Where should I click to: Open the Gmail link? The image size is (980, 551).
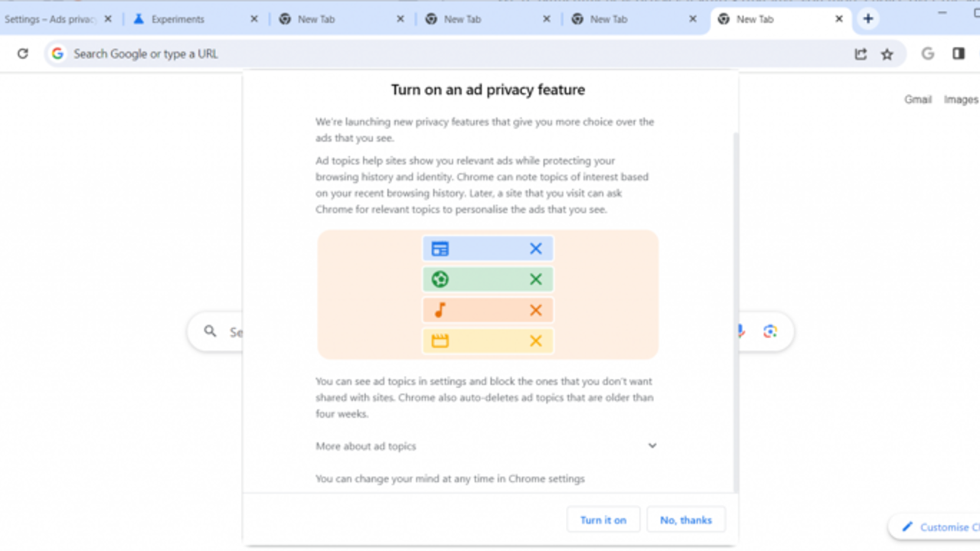918,99
